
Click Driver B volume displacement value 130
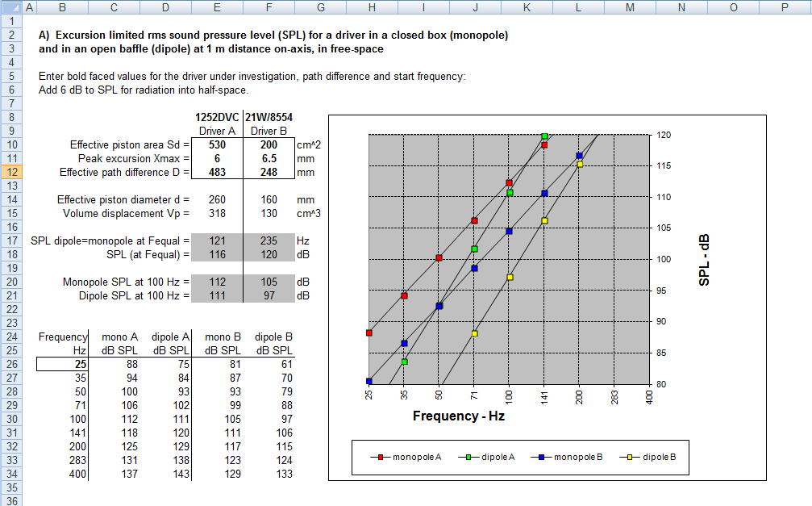point(269,213)
